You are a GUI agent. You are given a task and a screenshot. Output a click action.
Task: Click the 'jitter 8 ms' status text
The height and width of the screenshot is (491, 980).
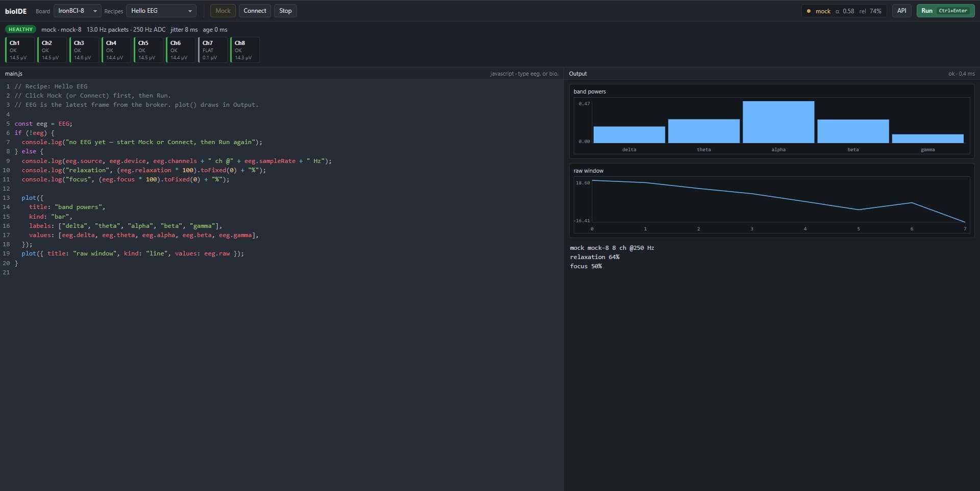(x=184, y=30)
